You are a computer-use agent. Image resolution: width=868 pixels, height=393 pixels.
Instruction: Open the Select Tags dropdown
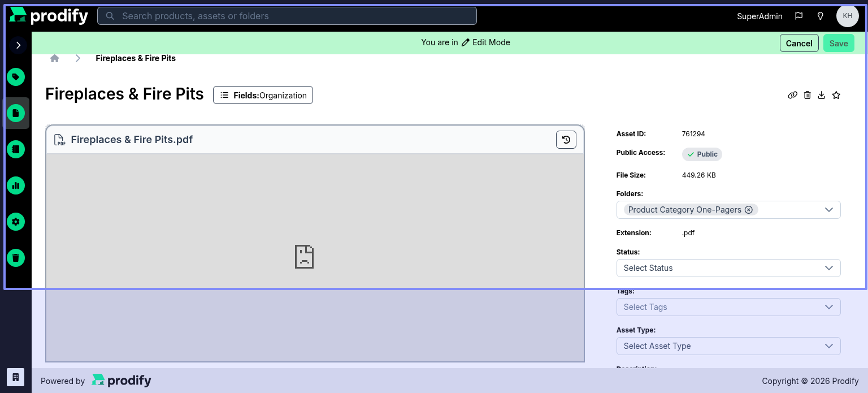coord(728,307)
